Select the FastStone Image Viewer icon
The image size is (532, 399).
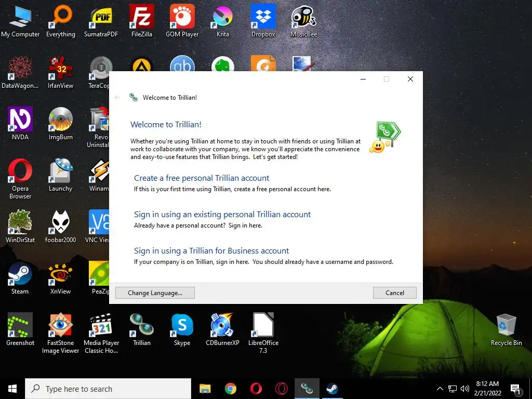tap(60, 333)
